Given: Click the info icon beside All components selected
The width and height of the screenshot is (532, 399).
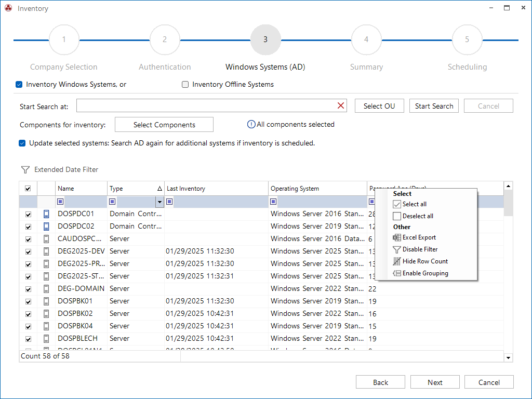Looking at the screenshot, I should point(251,125).
